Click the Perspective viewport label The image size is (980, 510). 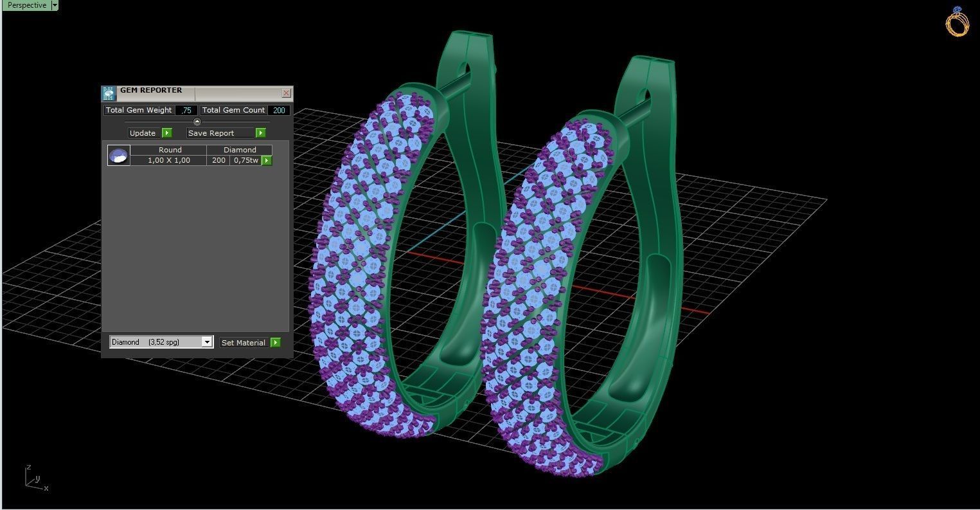[26, 5]
